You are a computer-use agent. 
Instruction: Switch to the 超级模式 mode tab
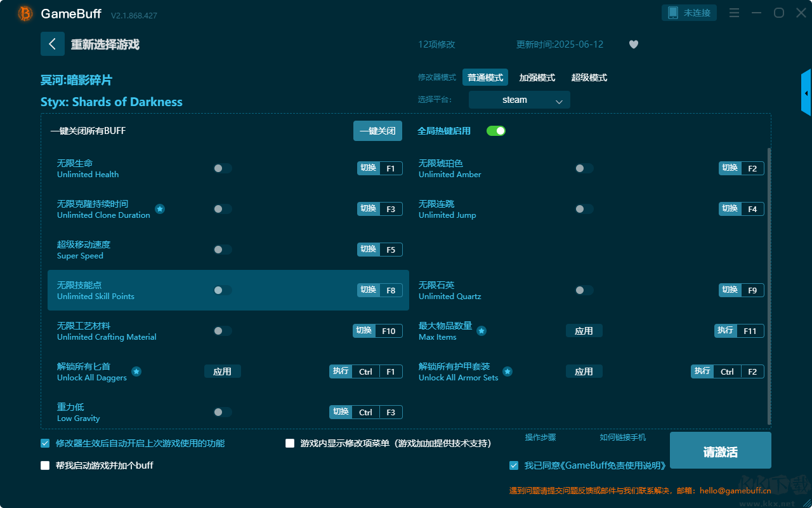pos(589,77)
